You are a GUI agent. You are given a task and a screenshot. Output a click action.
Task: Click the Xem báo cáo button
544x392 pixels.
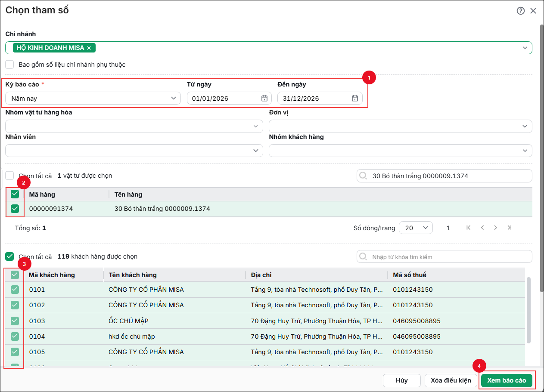click(507, 380)
